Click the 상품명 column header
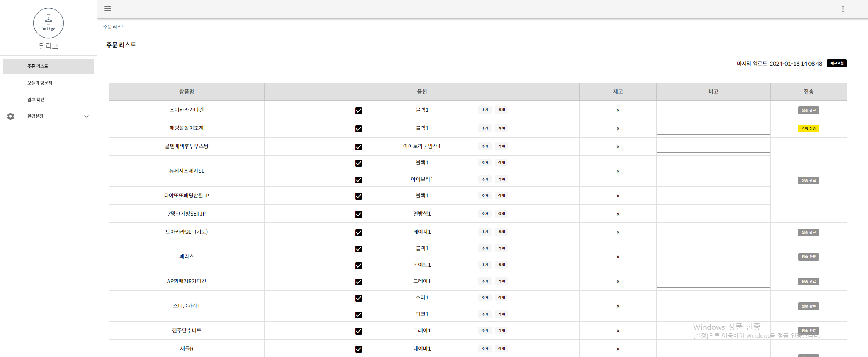Image resolution: width=868 pixels, height=357 pixels. coord(186,92)
